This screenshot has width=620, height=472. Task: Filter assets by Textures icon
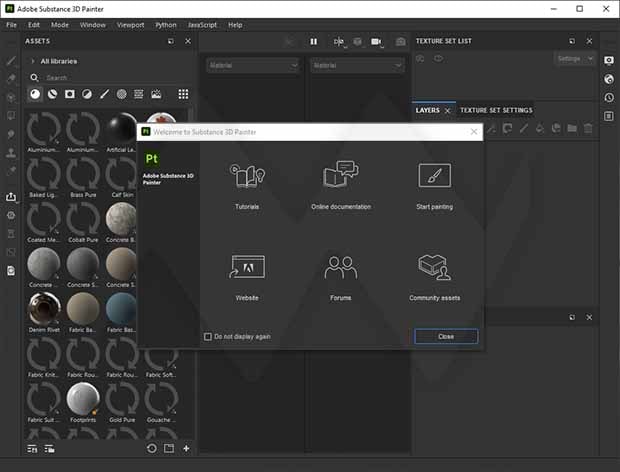point(139,94)
